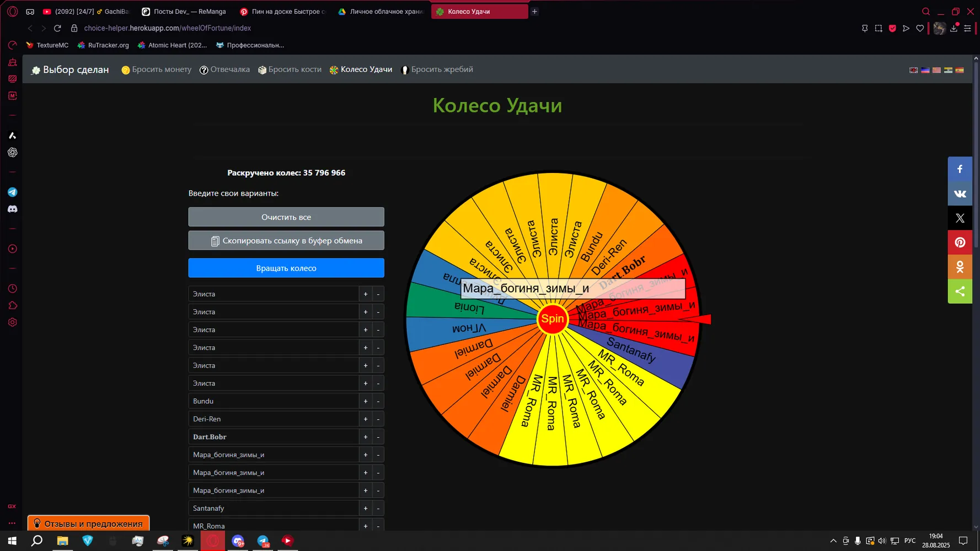Open Discord in the Opera sidebar

pyautogui.click(x=12, y=209)
